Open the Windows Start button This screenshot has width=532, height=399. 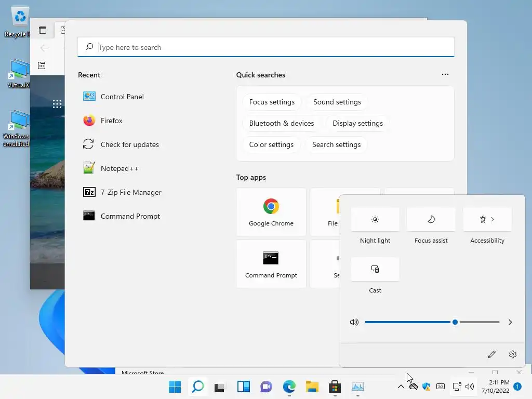click(175, 387)
